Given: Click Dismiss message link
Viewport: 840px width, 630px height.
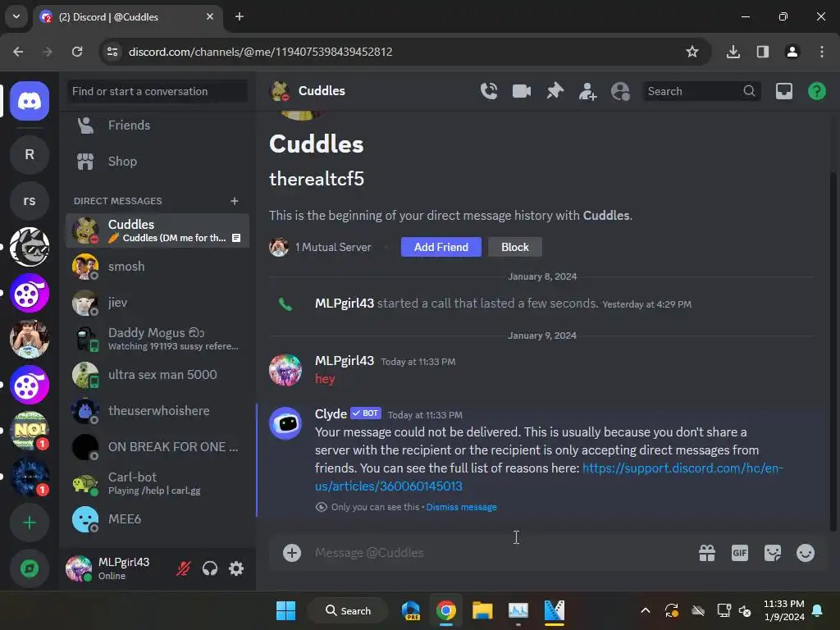Looking at the screenshot, I should click(x=461, y=507).
